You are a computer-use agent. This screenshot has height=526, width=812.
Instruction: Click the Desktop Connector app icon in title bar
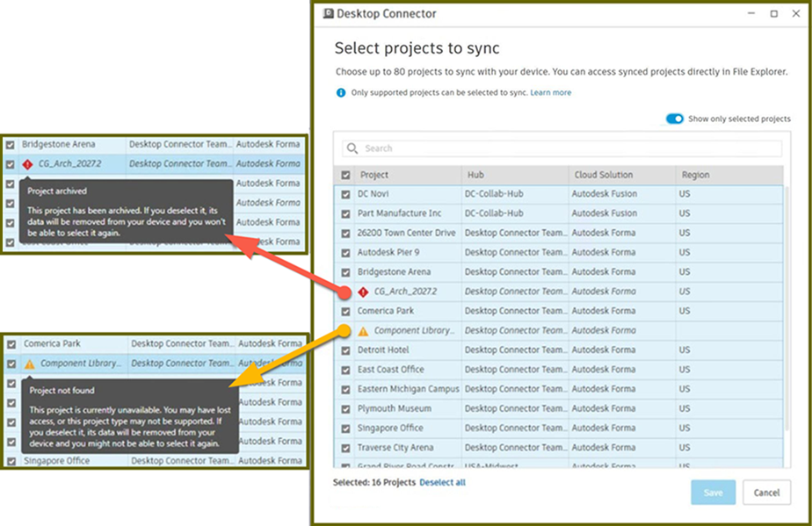point(329,13)
